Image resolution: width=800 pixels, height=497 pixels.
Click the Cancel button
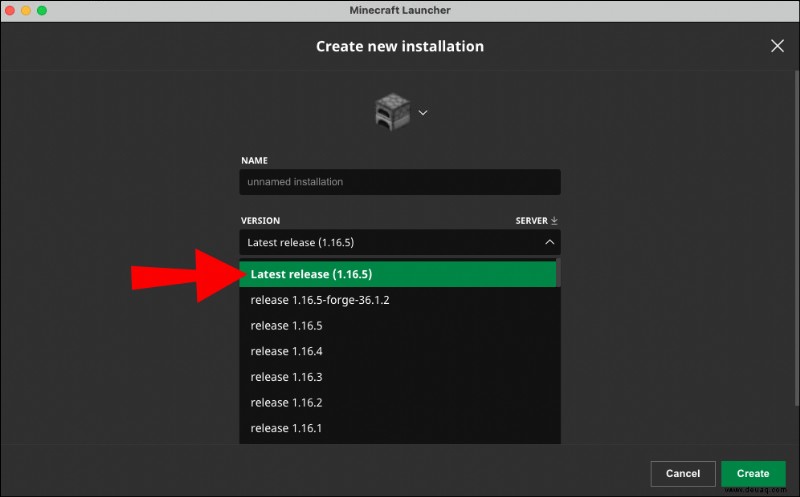click(x=683, y=474)
